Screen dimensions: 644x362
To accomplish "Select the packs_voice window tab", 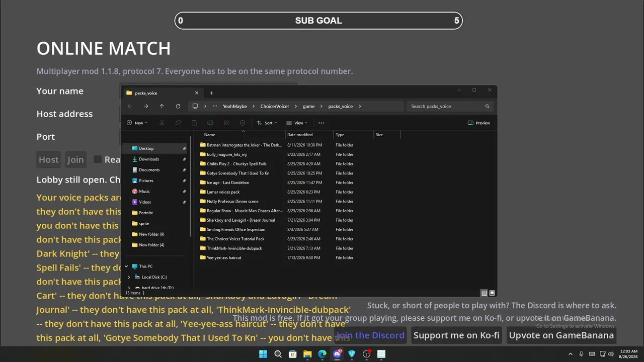I will click(163, 93).
